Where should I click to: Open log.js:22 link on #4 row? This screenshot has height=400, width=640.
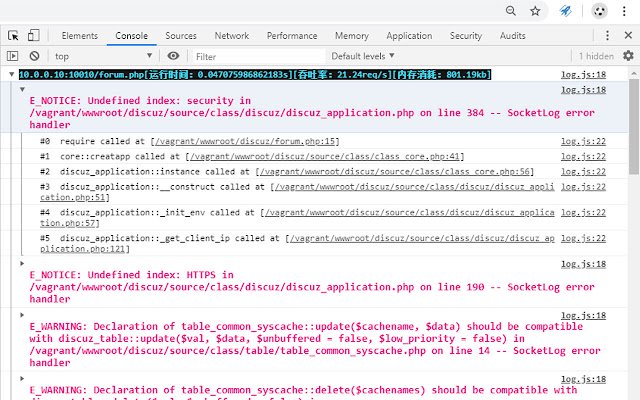583,212
